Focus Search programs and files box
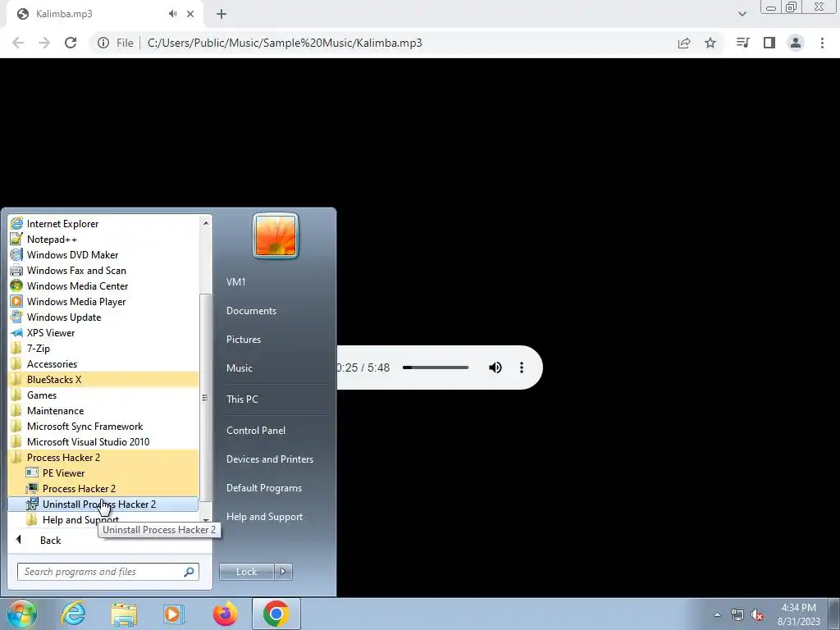This screenshot has width=840, height=630. (x=107, y=572)
